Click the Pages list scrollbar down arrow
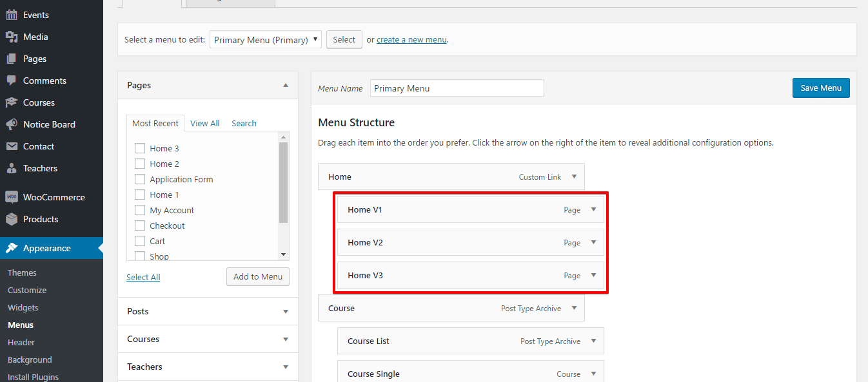This screenshot has height=382, width=868. tap(283, 254)
